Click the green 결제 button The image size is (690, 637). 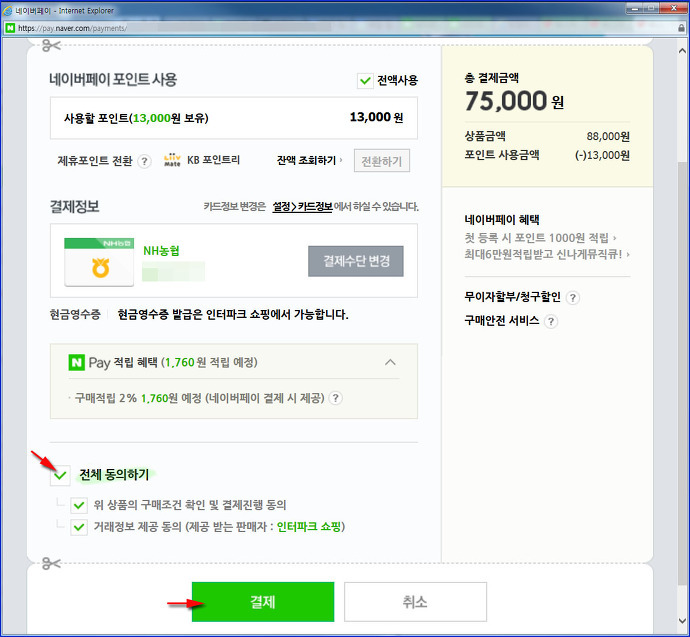pos(263,601)
